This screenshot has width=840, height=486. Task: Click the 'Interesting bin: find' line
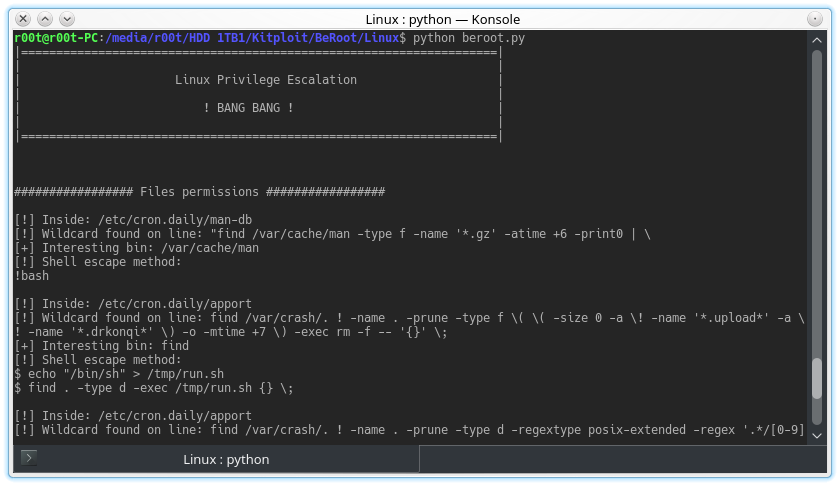coord(102,346)
